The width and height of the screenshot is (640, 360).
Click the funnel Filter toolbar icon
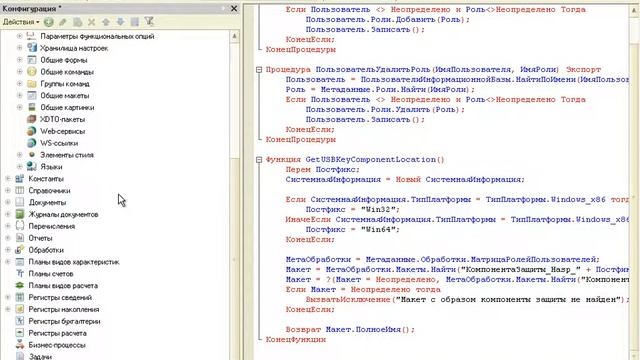pos(149,22)
